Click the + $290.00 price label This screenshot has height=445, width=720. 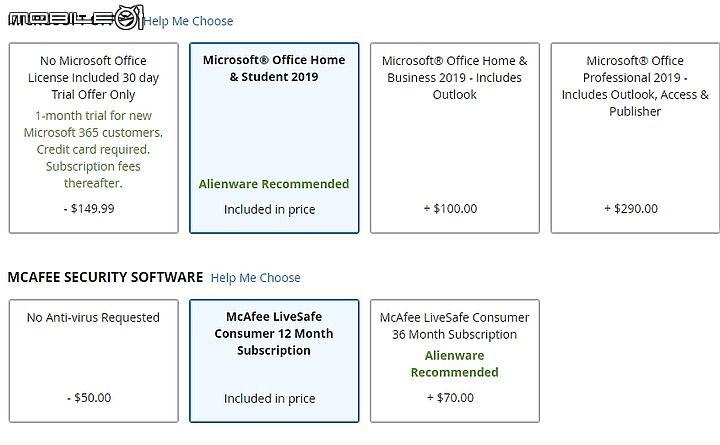point(631,208)
